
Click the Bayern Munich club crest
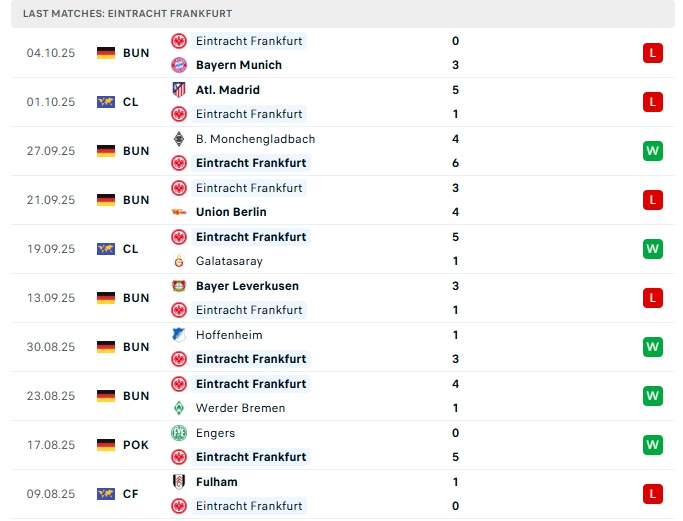[179, 65]
